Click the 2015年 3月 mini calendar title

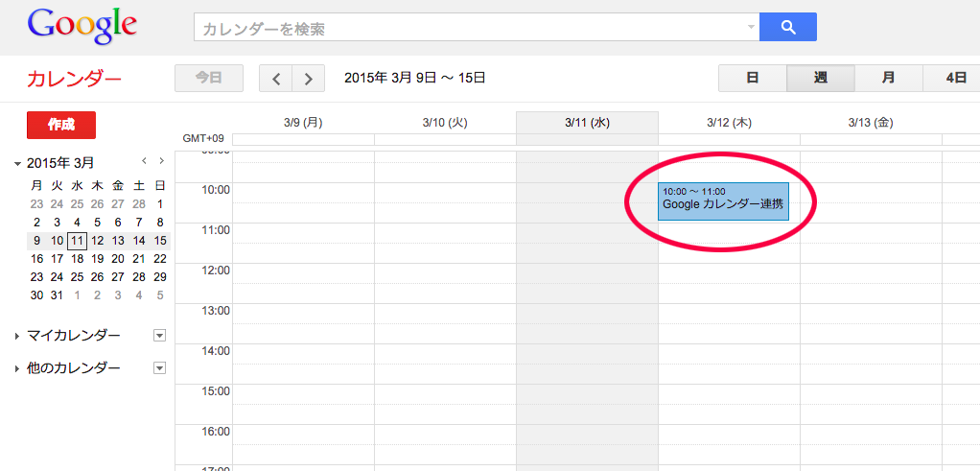[60, 163]
